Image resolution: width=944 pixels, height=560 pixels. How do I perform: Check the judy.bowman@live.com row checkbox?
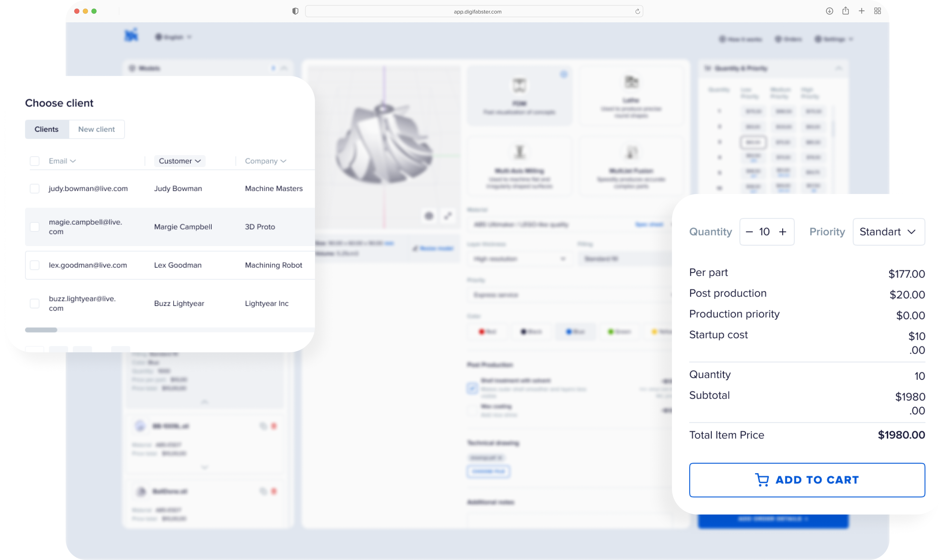click(35, 189)
